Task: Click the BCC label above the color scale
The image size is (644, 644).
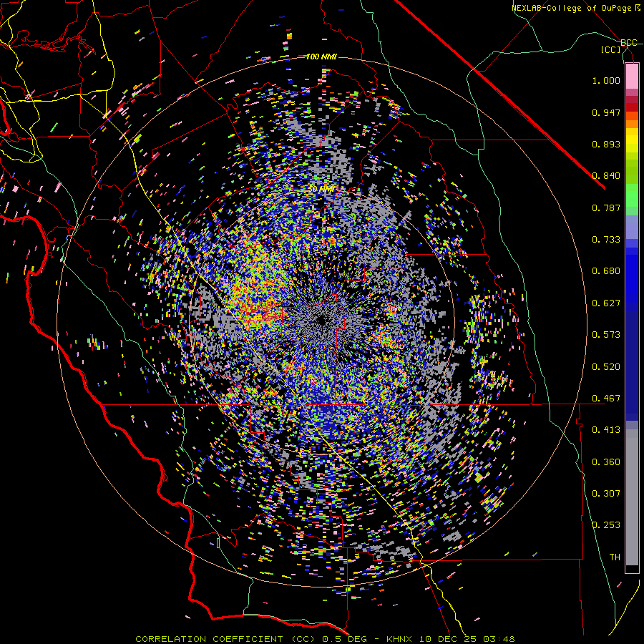Action: click(x=628, y=43)
